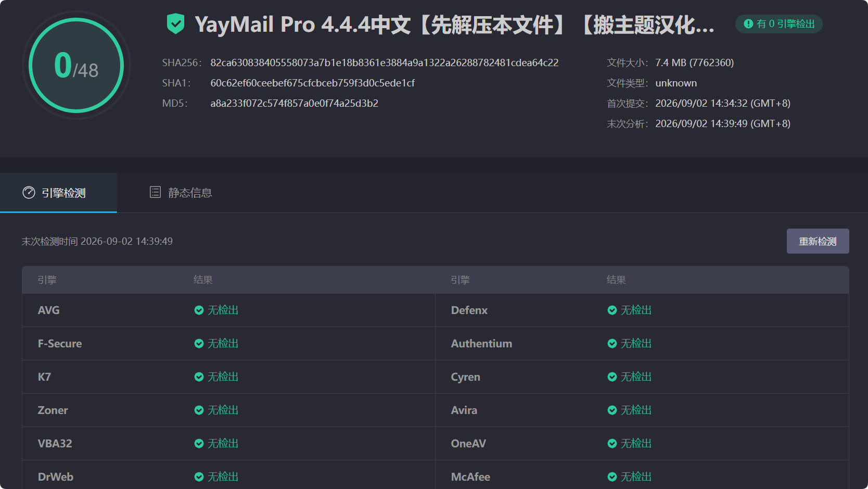This screenshot has height=489, width=868.
Task: Click the document icon on the 静态信息 tab
Action: pyautogui.click(x=155, y=192)
